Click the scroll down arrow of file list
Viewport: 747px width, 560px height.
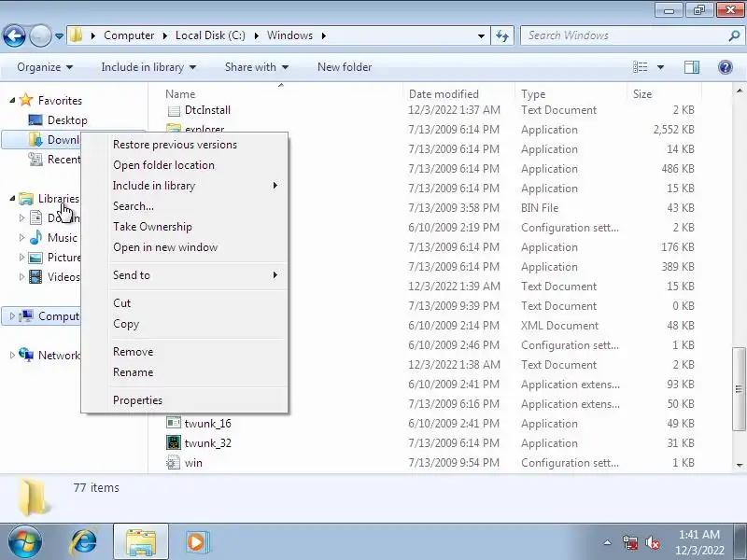point(739,465)
